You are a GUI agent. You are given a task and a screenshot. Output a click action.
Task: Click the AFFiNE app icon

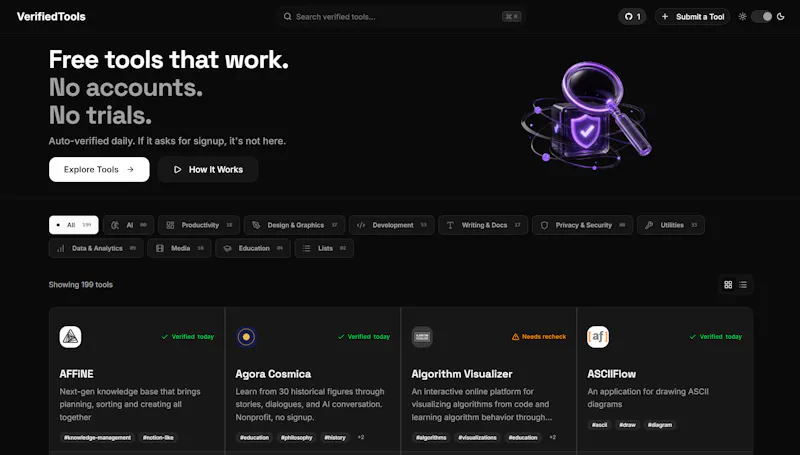point(70,337)
